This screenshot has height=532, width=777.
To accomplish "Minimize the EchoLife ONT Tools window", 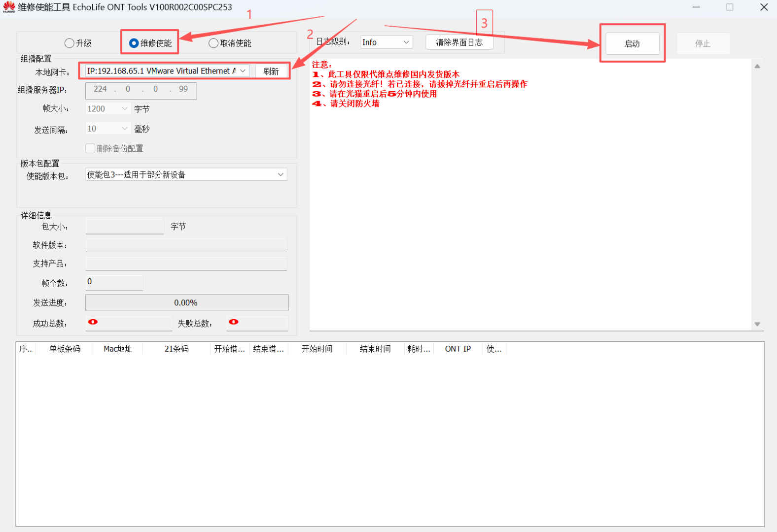I will click(x=696, y=7).
